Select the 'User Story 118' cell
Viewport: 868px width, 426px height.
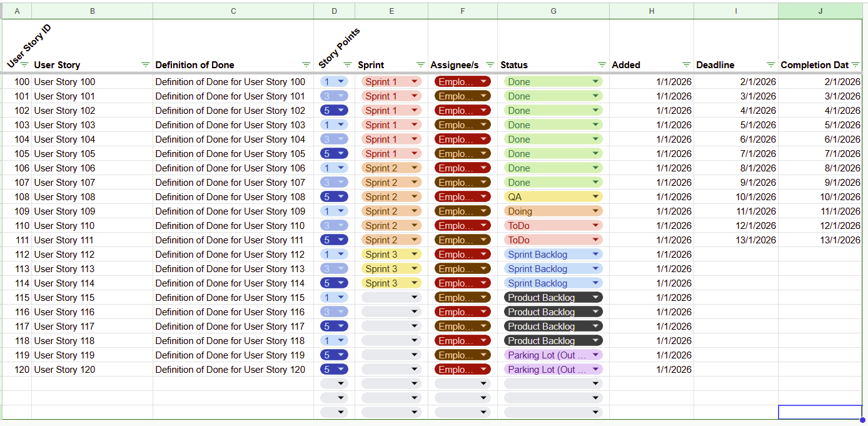tap(92, 341)
